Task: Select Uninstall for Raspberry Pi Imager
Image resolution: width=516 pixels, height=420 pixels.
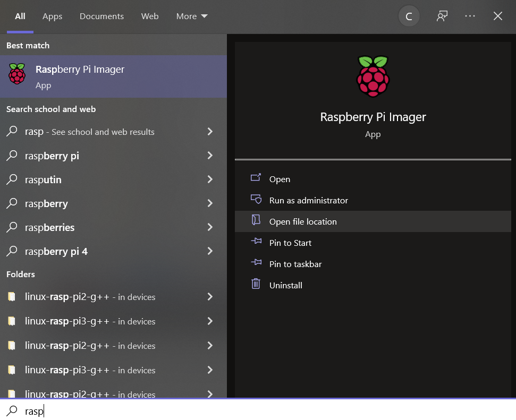Action: coord(373,285)
